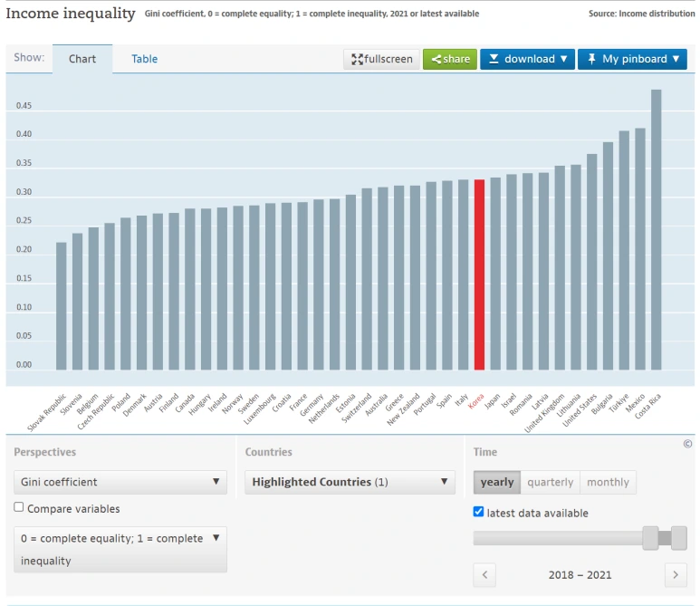Click the Türkiye bar in chart
Image resolution: width=700 pixels, height=606 pixels.
[x=624, y=251]
